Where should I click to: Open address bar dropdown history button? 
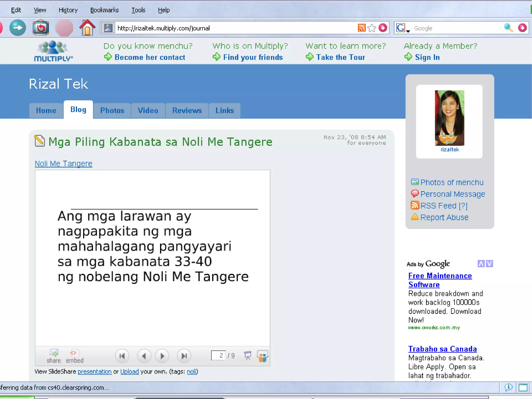coord(383,28)
